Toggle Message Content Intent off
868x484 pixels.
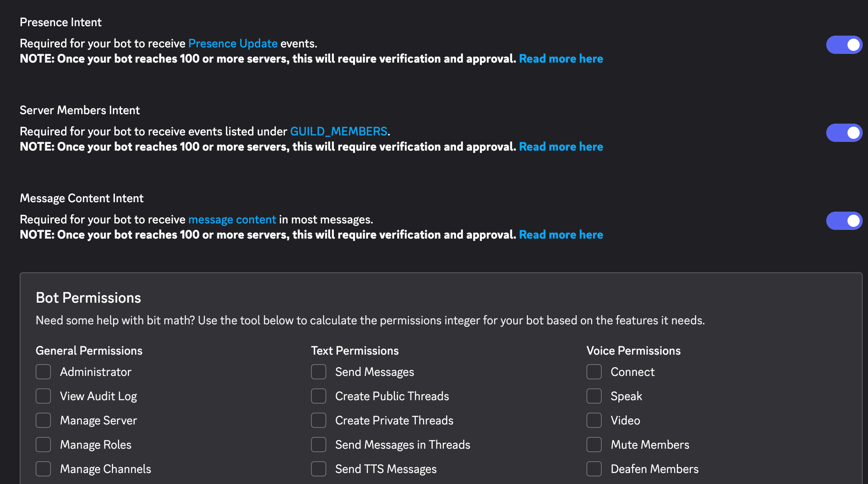[x=844, y=221]
